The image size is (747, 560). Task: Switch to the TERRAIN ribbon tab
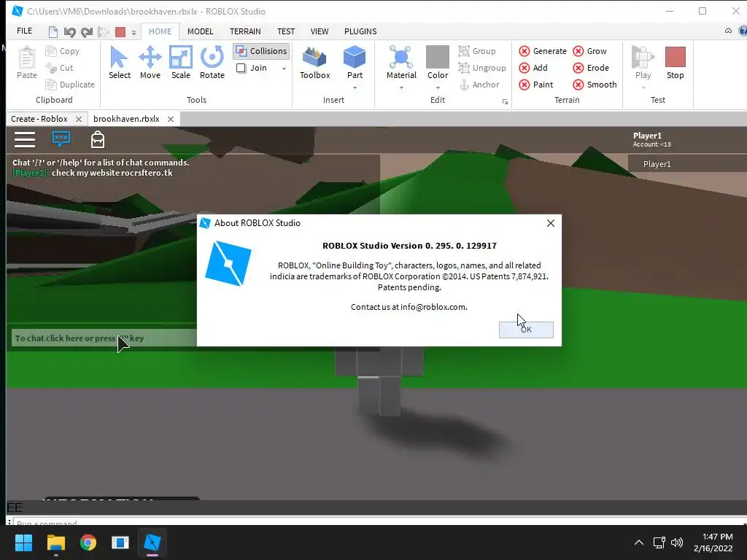click(245, 31)
